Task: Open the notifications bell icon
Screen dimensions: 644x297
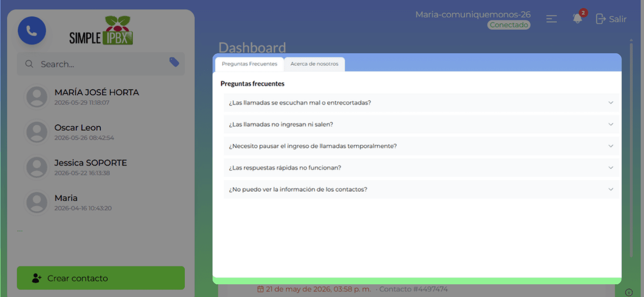Action: click(x=578, y=19)
